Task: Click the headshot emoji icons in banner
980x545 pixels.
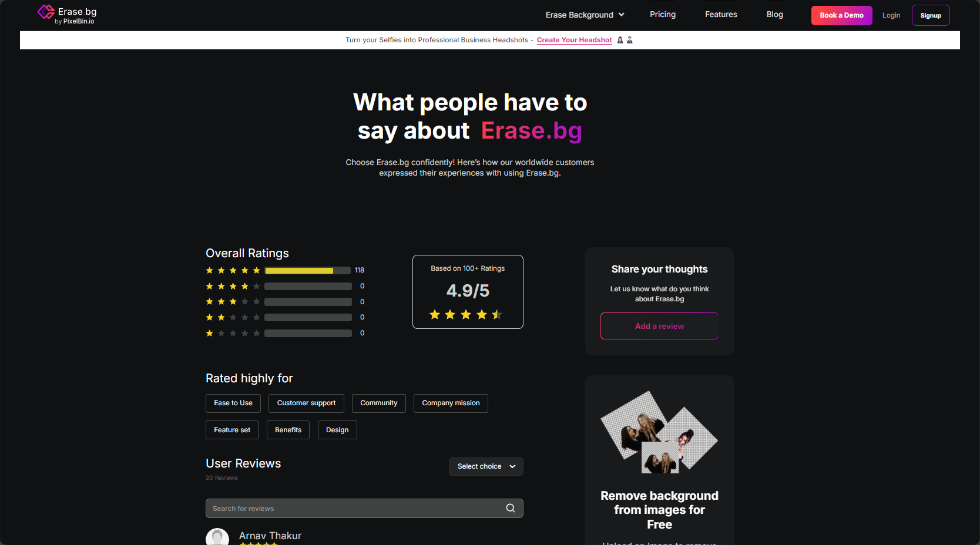Action: pyautogui.click(x=625, y=40)
